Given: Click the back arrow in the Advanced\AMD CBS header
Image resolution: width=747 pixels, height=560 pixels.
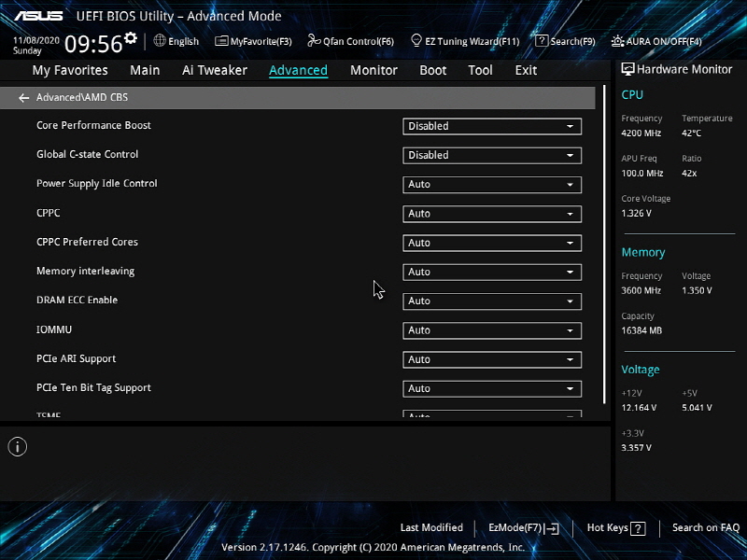Looking at the screenshot, I should [x=24, y=98].
